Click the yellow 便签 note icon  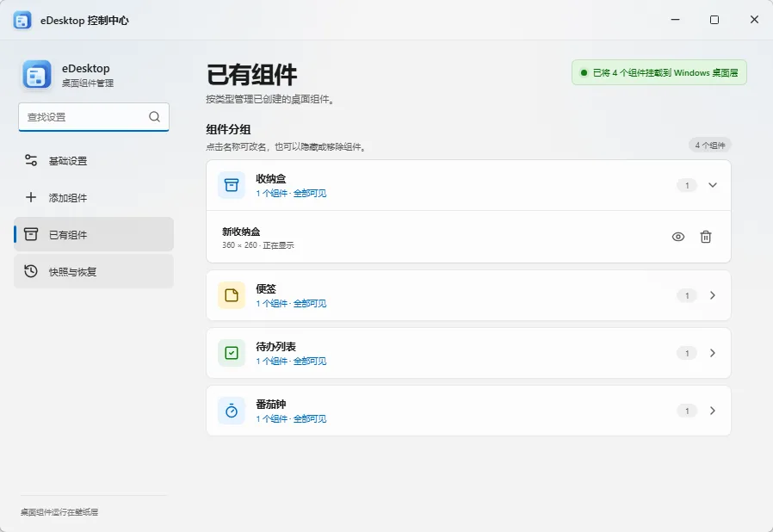232,295
